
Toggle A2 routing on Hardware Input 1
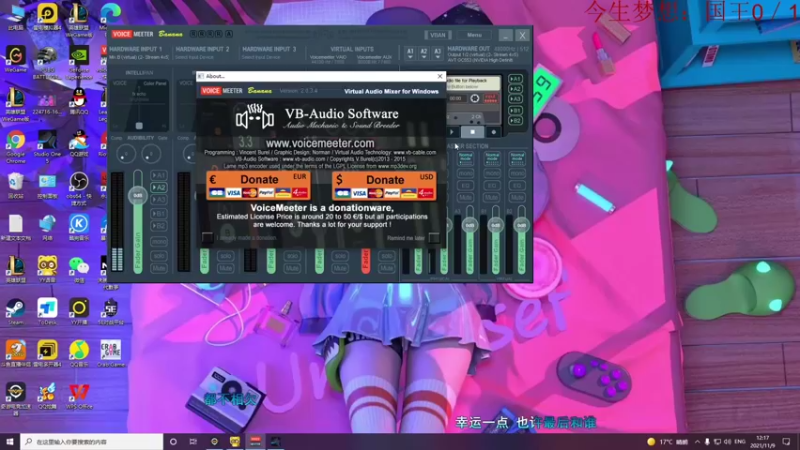(x=159, y=187)
